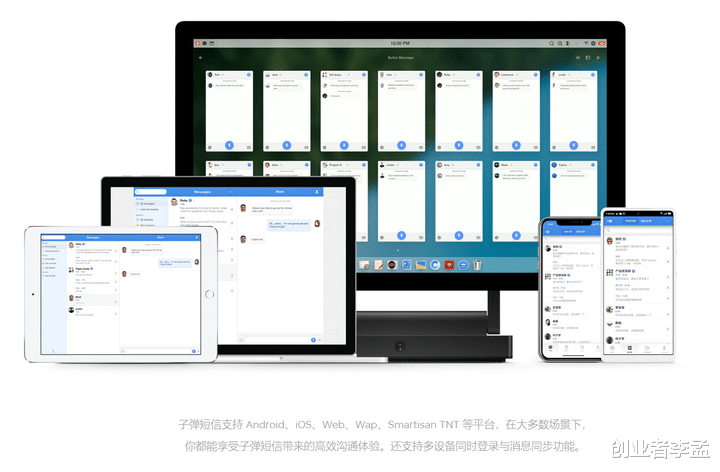Click the search field in laptop Messages app
This screenshot has width=720, height=472.
coord(151,192)
